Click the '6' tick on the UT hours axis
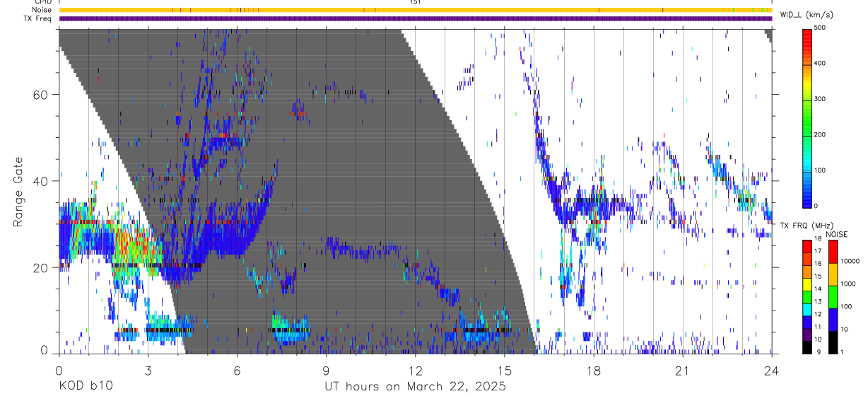The width and height of the screenshot is (868, 401). (237, 370)
